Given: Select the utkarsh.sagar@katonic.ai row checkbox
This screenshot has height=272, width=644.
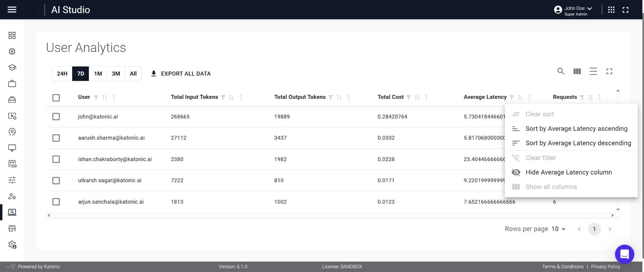Looking at the screenshot, I should click(56, 181).
